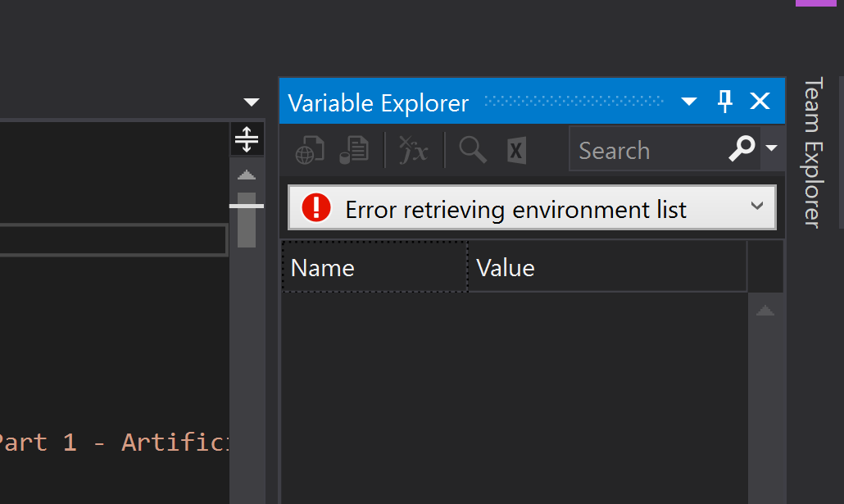Close the Variable Explorer panel
844x504 pixels.
coord(760,102)
